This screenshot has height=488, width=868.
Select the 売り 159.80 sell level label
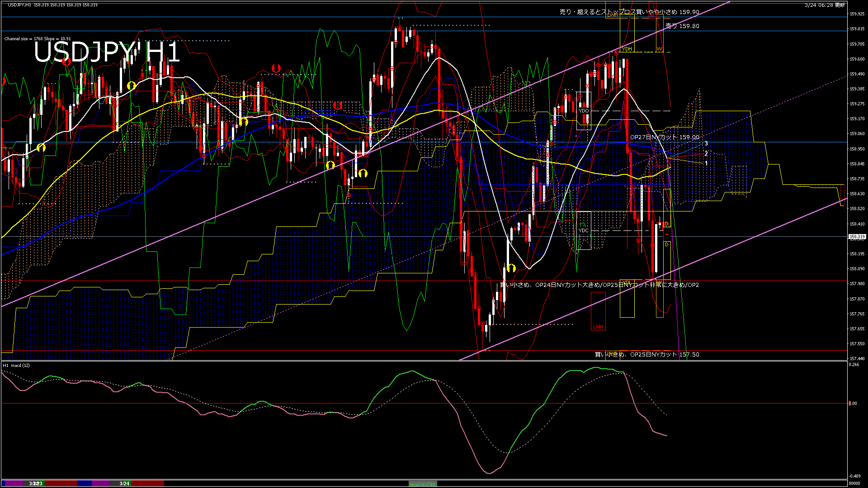point(682,26)
